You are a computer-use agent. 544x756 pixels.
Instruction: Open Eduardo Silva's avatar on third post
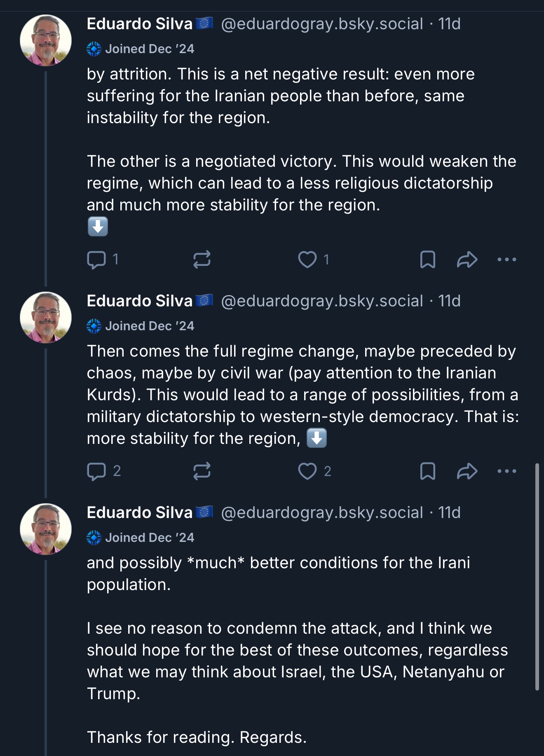tap(46, 529)
